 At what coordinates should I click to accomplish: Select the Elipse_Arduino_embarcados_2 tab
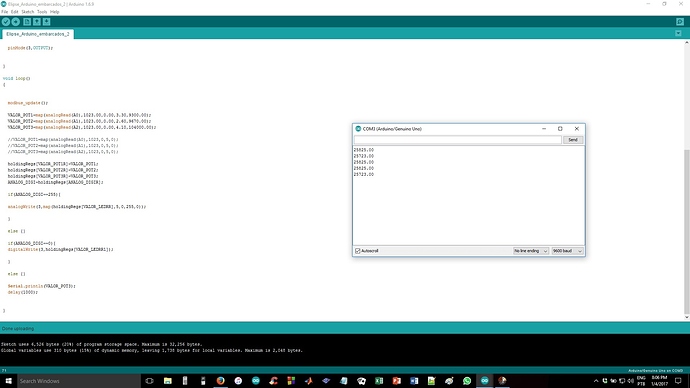38,34
